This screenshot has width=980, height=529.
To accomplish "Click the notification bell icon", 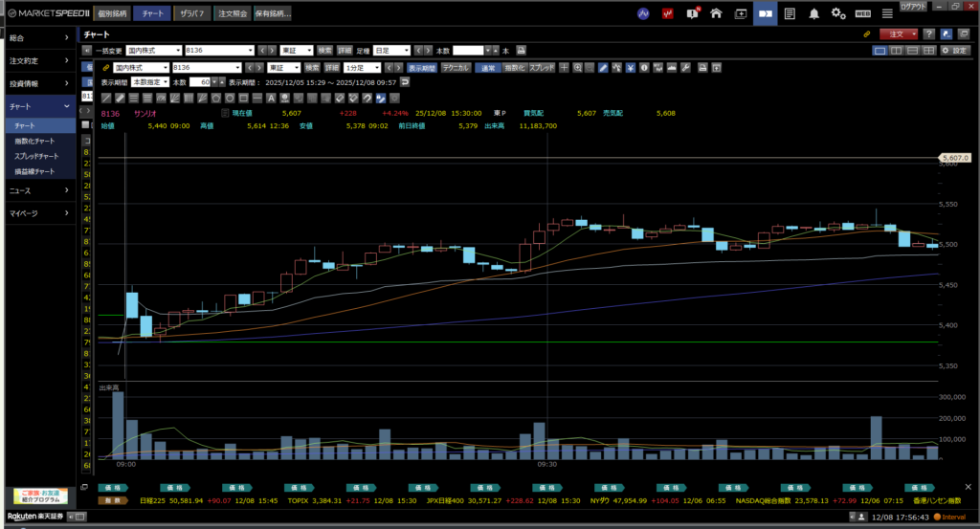I will (813, 13).
